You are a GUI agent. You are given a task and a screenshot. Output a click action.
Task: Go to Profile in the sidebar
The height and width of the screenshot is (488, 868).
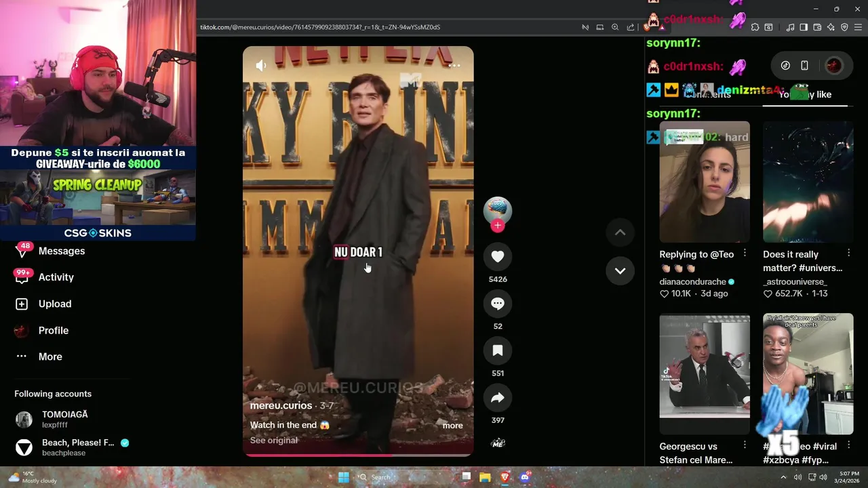pyautogui.click(x=54, y=331)
